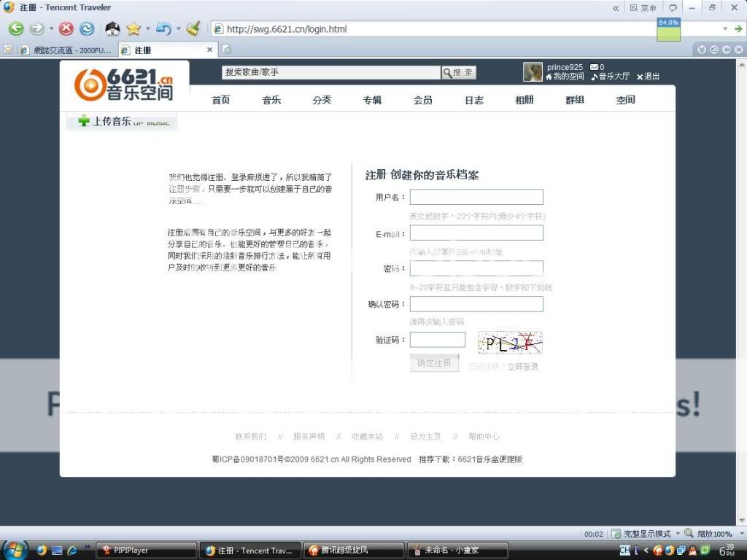Click the 确定注册 confirm registration button

(434, 362)
